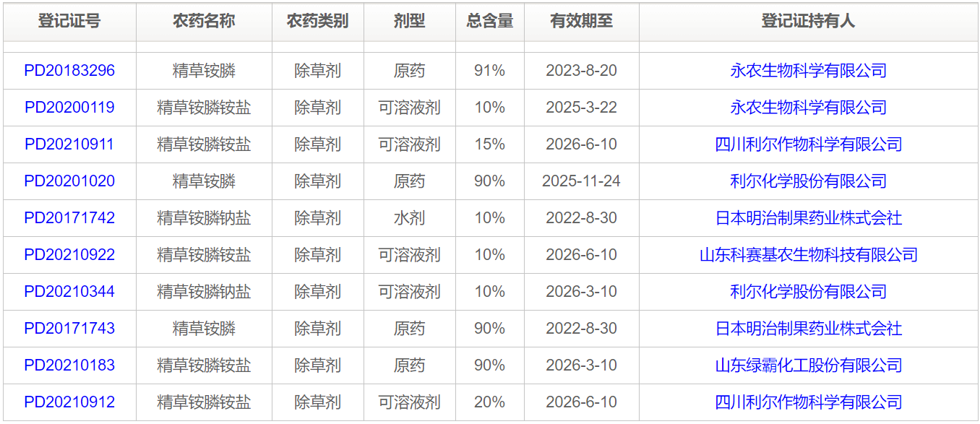The width and height of the screenshot is (980, 424).
Task: Open registration number PD20183296
Action: [x=69, y=71]
